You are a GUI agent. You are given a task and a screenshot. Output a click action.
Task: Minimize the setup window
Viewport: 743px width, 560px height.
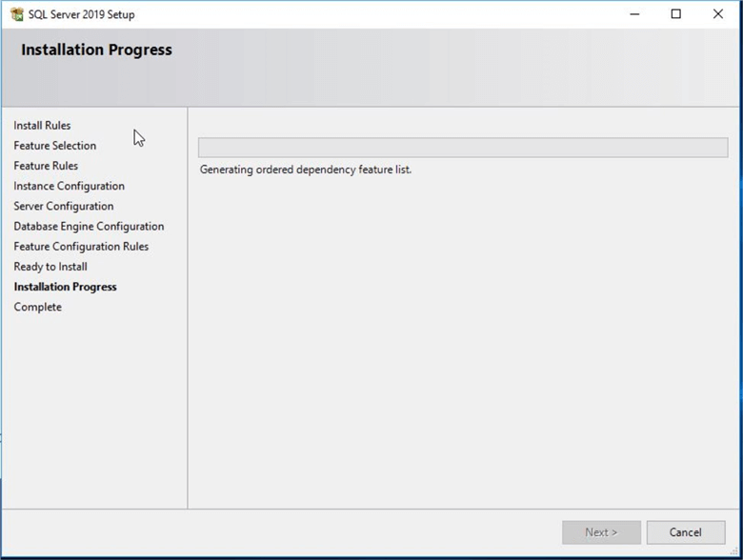634,14
